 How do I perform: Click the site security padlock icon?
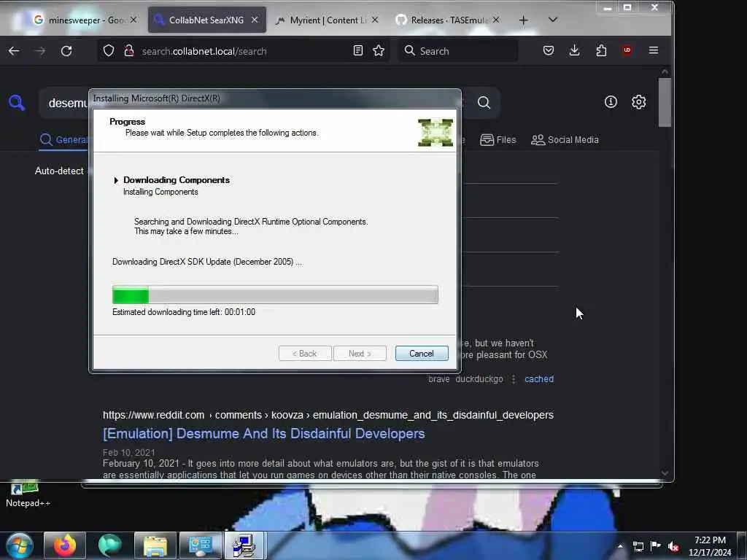point(128,51)
